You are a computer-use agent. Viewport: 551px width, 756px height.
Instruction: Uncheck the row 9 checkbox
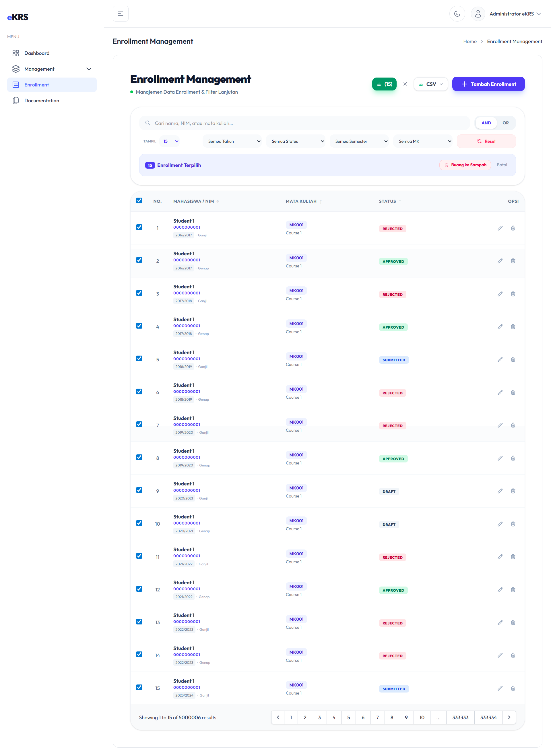pos(139,490)
